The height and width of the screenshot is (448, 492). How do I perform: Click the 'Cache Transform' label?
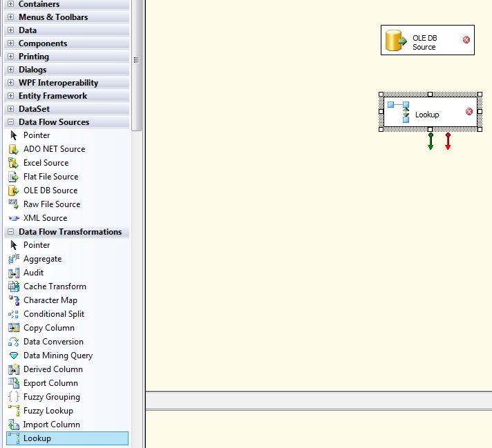point(55,286)
